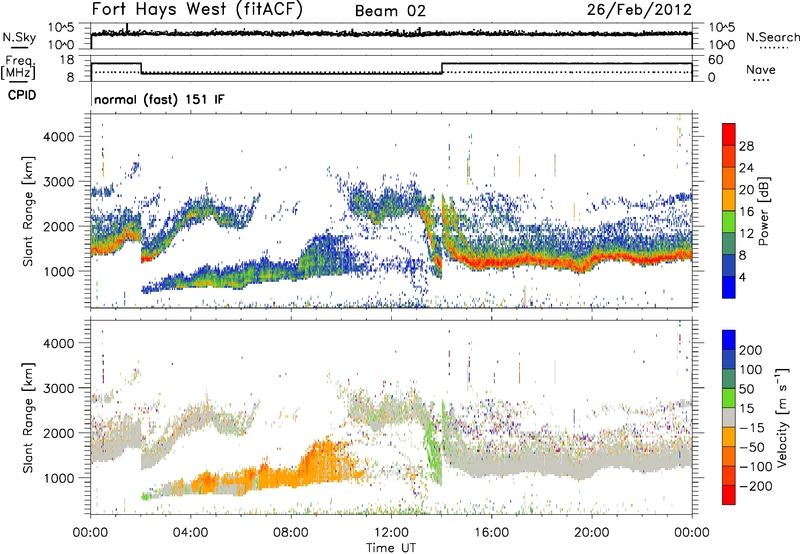The image size is (800, 554).
Task: Click the '20:00' time axis tick label
Action: pos(592,533)
